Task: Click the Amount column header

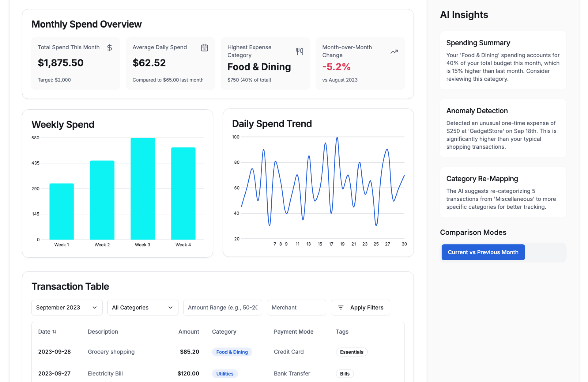Action: click(x=188, y=331)
